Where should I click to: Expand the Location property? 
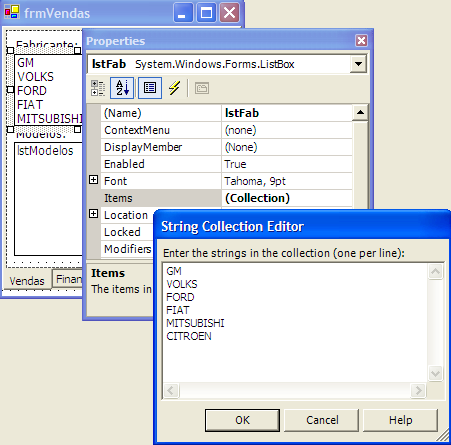pyautogui.click(x=94, y=214)
